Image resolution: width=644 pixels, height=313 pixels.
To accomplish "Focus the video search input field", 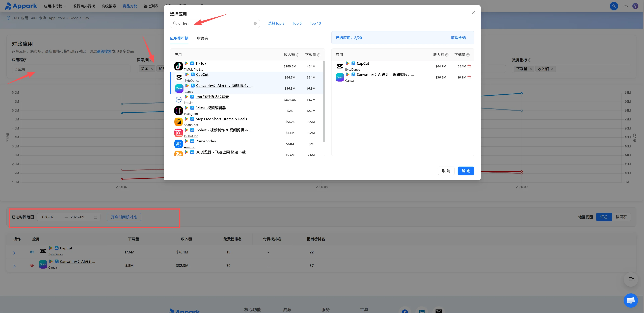I will [215, 23].
